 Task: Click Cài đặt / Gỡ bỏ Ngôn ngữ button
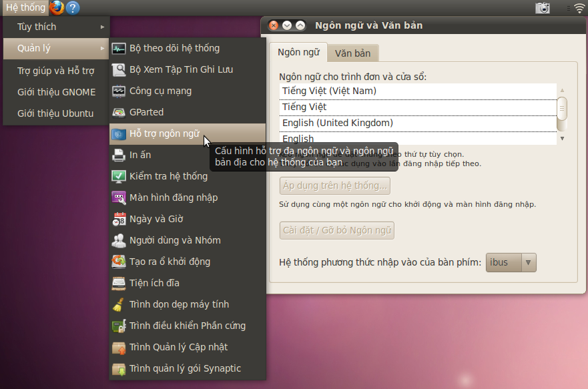click(337, 231)
